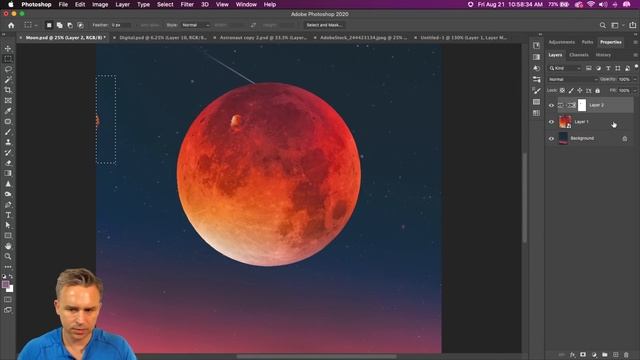The width and height of the screenshot is (640, 360).
Task: Select the Horizontal Type tool
Action: tap(8, 215)
